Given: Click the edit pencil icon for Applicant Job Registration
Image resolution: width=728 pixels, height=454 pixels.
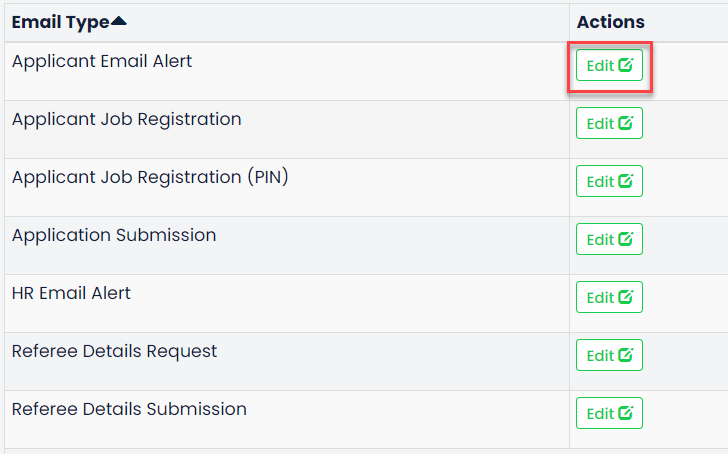Looking at the screenshot, I should pos(625,123).
